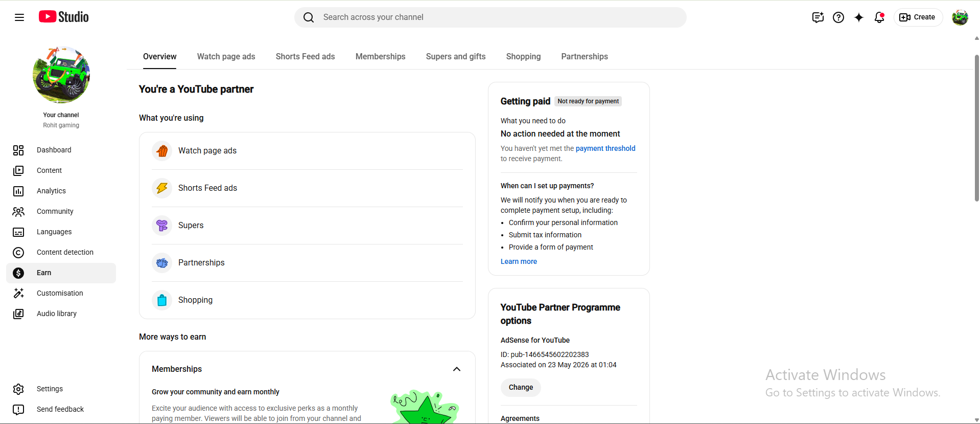980x424 pixels.
Task: Click the Content detection copyright icon
Action: click(18, 252)
